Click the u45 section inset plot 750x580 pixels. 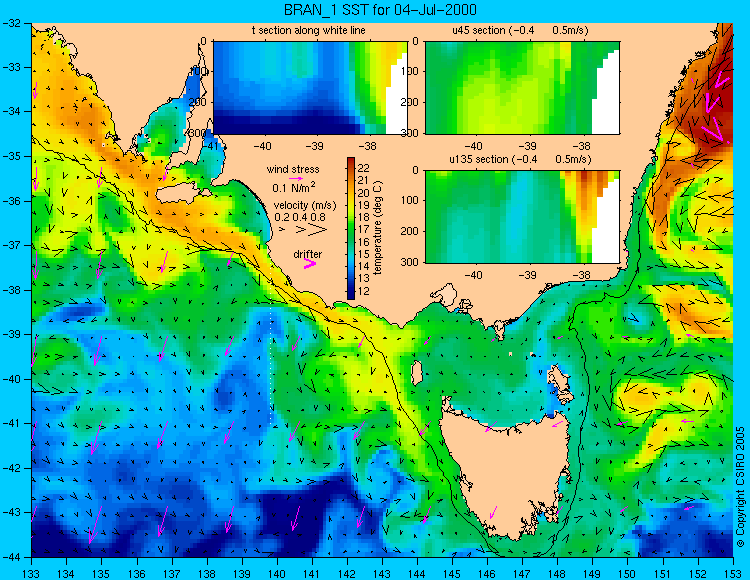pos(522,88)
